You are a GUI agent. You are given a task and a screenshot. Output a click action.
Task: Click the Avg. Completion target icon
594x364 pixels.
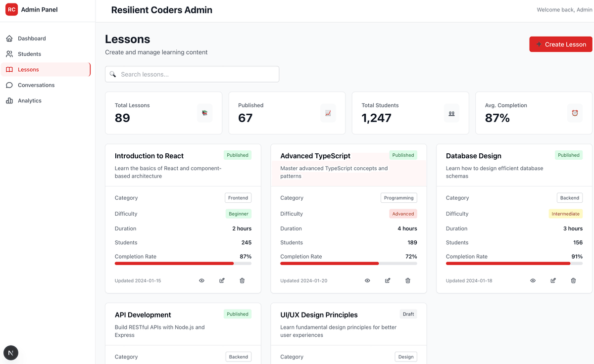pos(574,113)
